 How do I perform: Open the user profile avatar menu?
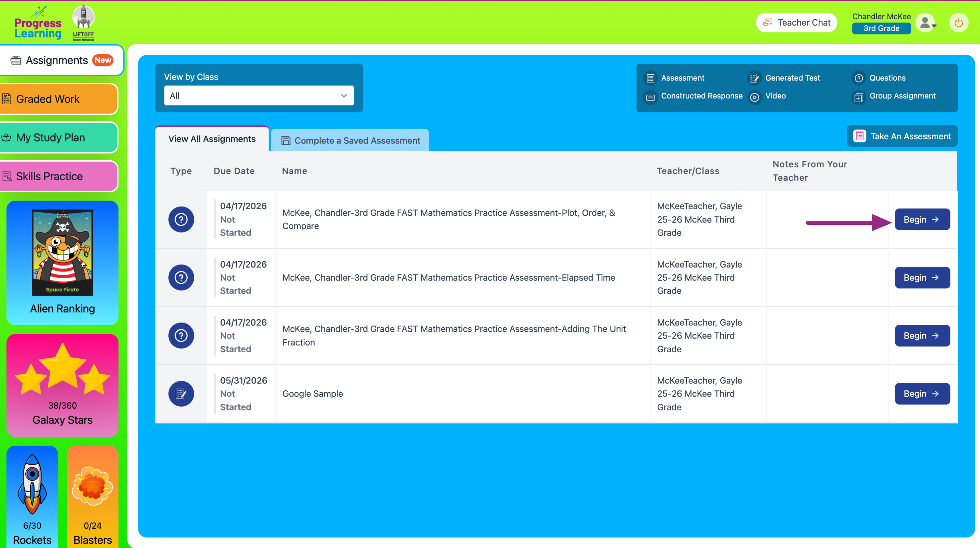pos(926,23)
